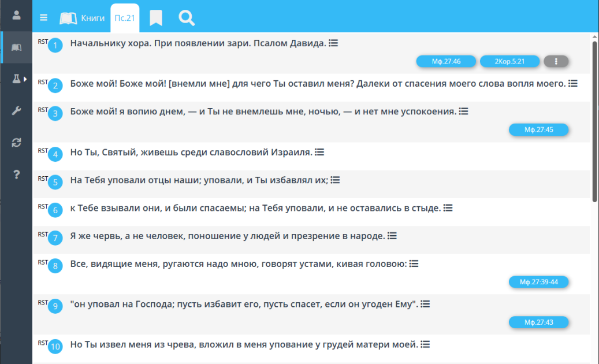
Task: Click the vertical scrollbar on the right edge
Action: (x=594, y=122)
